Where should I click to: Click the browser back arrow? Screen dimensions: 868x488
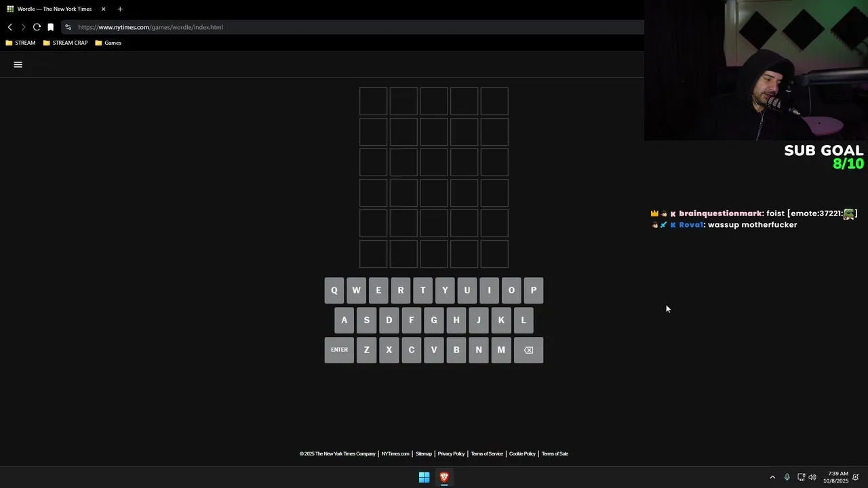point(10,27)
